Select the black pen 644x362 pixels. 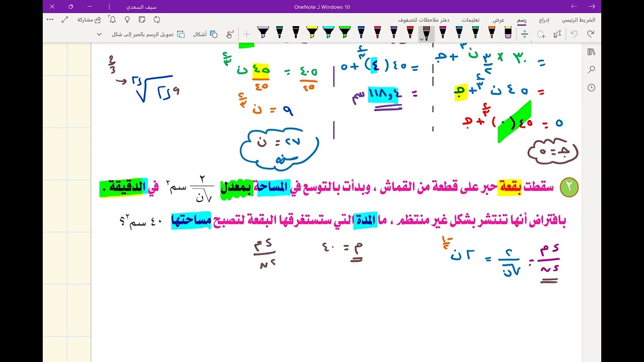[296, 33]
